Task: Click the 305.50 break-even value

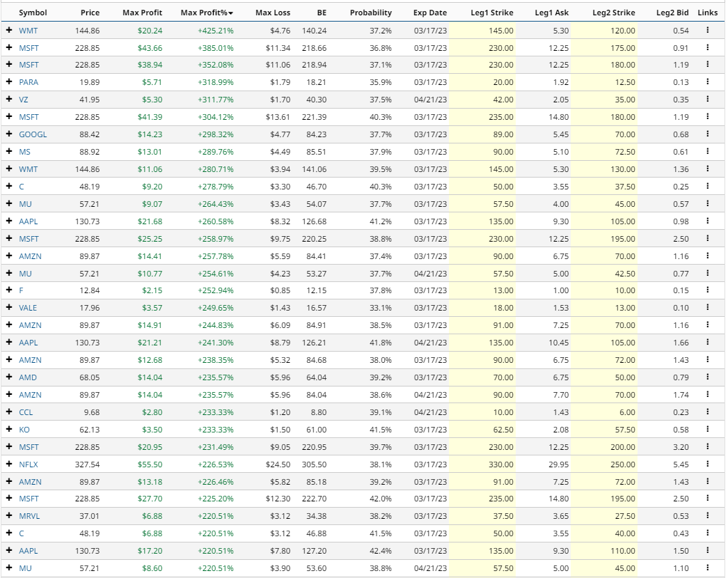Action: pos(315,464)
